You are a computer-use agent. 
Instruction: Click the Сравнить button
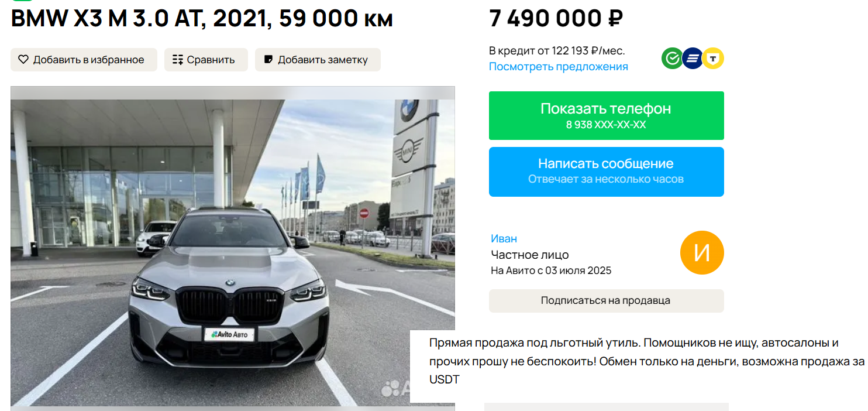(x=206, y=60)
